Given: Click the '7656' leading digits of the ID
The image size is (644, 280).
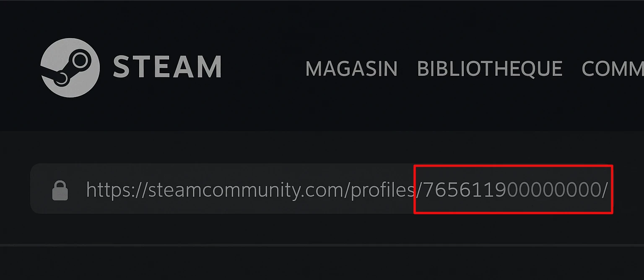Looking at the screenshot, I should tap(447, 190).
